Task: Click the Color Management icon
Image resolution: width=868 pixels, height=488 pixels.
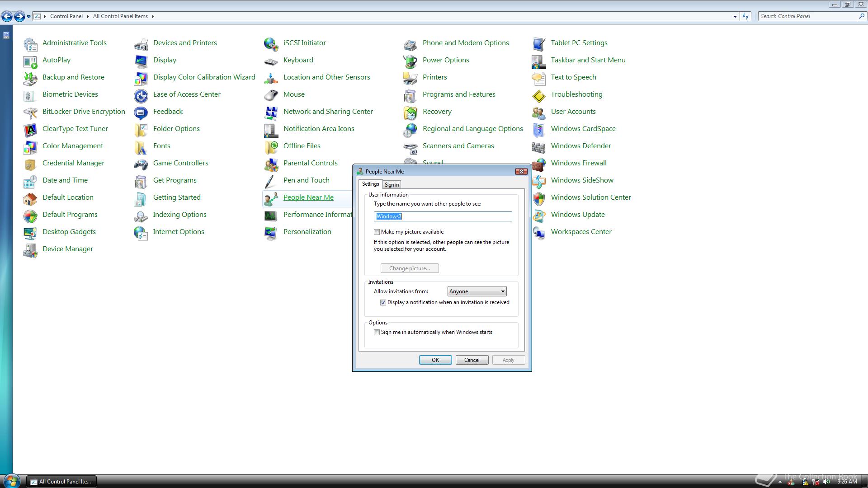Action: [x=30, y=147]
